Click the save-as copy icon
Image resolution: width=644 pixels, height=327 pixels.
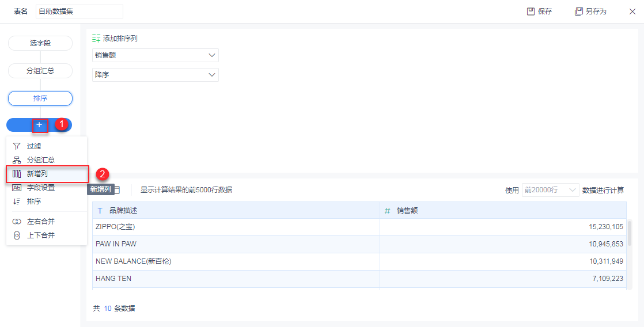point(579,12)
